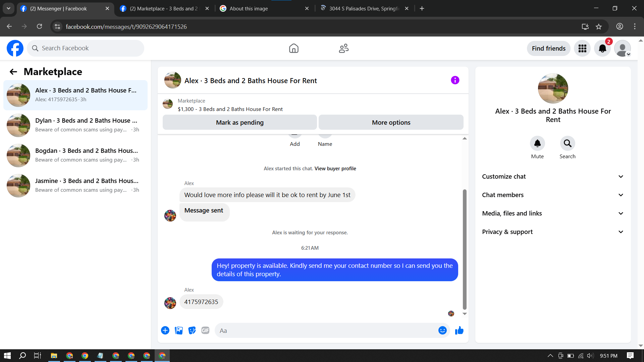The height and width of the screenshot is (362, 644).
Task: Mute this conversation
Action: [x=537, y=143]
